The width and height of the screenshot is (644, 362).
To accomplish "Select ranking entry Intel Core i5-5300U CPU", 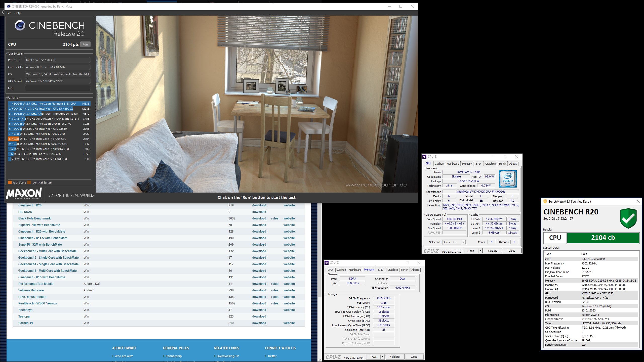I will click(x=49, y=159).
